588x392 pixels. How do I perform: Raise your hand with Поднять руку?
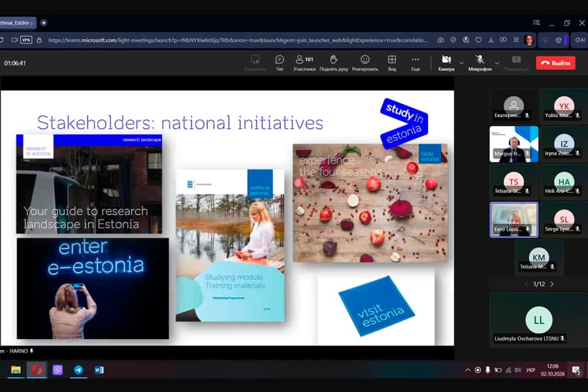click(x=334, y=63)
